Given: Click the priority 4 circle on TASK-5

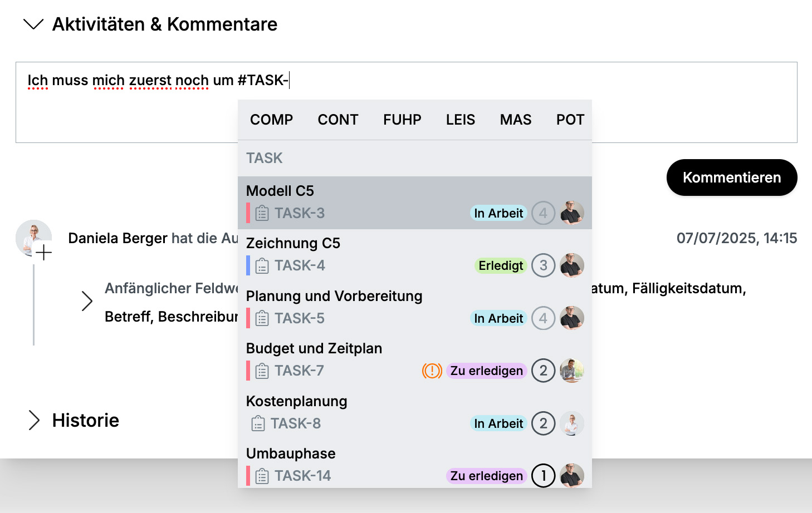Looking at the screenshot, I should coord(543,318).
